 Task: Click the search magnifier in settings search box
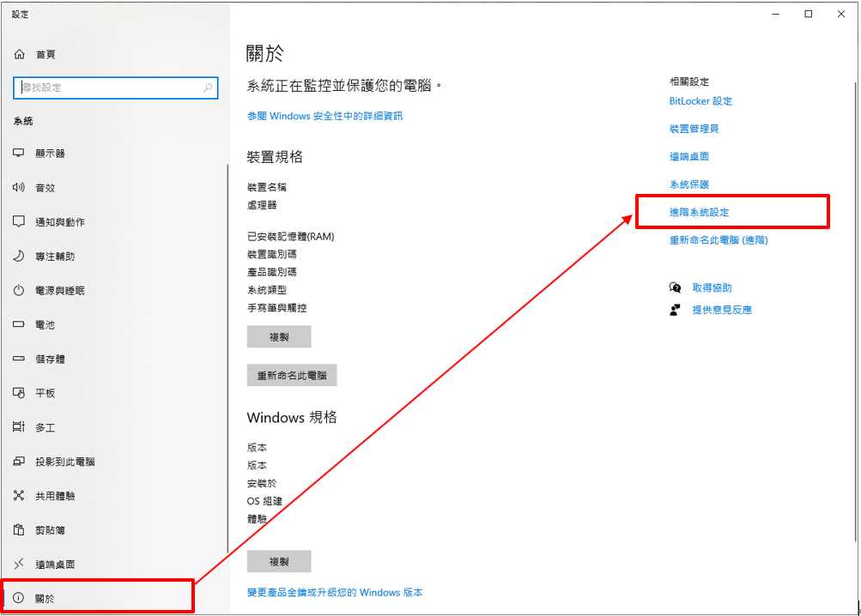(208, 88)
